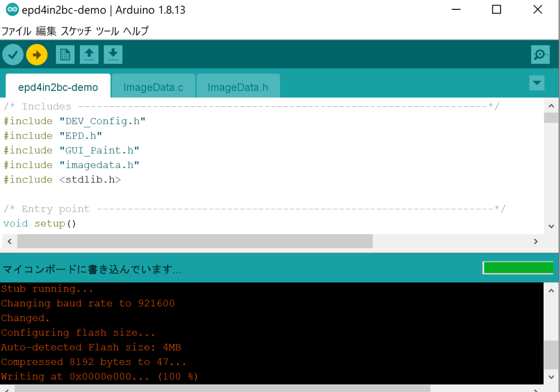Click the editor vertical scrollbar down arrow

pyautogui.click(x=551, y=226)
